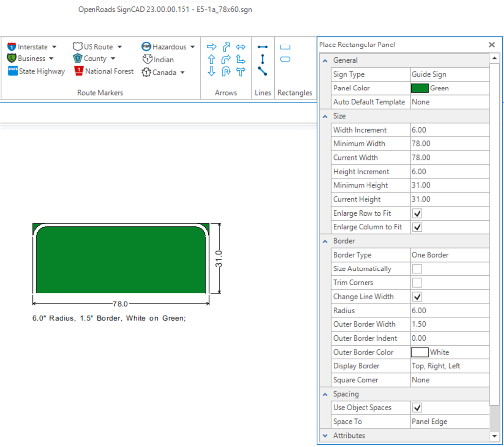Open the Business dropdown arrow
The width and height of the screenshot is (504, 447).
[51, 59]
